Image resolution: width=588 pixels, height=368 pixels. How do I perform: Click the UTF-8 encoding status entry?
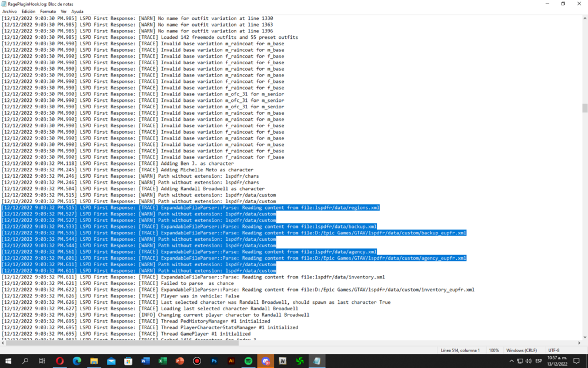(x=554, y=350)
